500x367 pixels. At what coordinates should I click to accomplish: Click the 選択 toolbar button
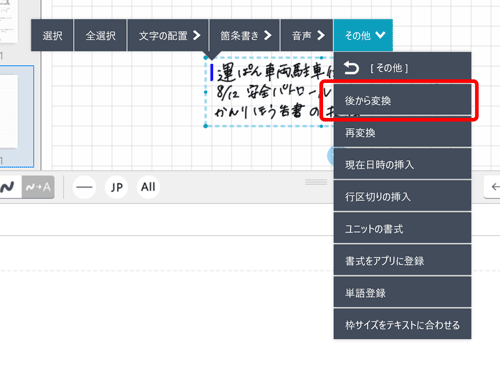point(52,35)
